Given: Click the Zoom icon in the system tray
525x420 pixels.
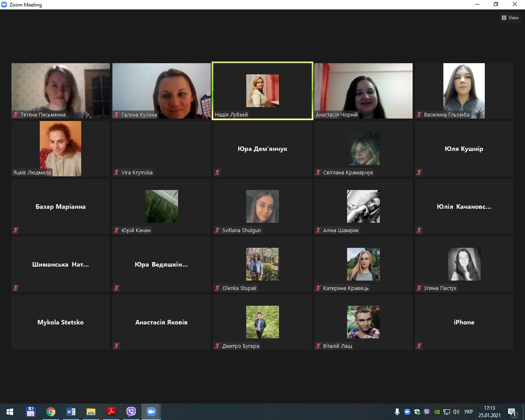Looking at the screenshot, I should (x=407, y=412).
